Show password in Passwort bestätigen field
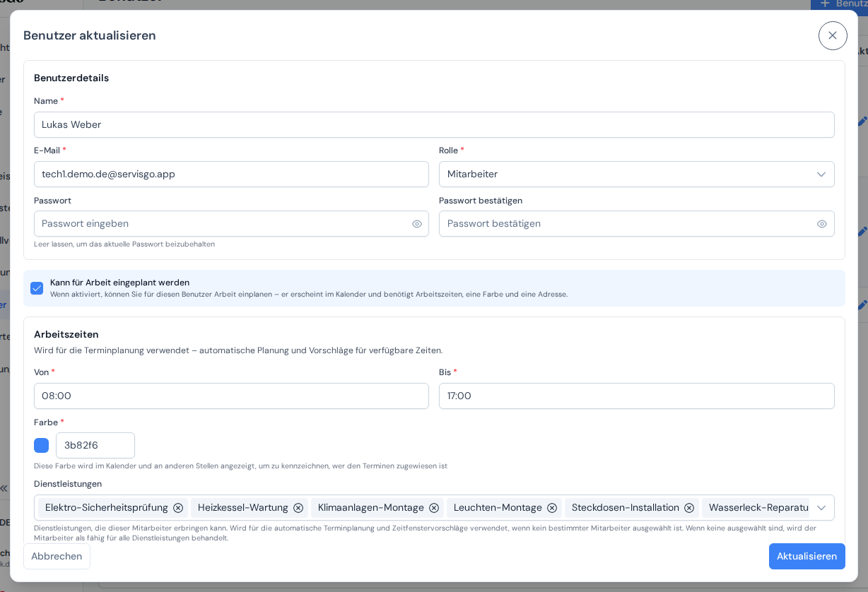 (x=822, y=224)
